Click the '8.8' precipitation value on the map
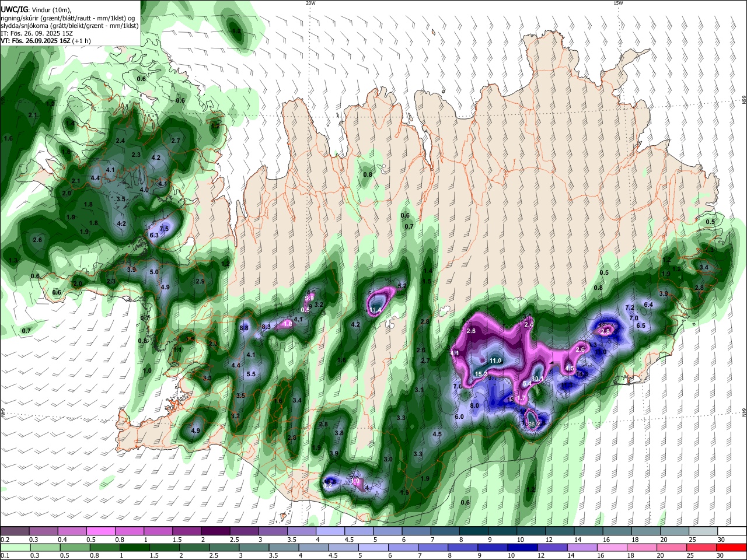 click(x=245, y=328)
